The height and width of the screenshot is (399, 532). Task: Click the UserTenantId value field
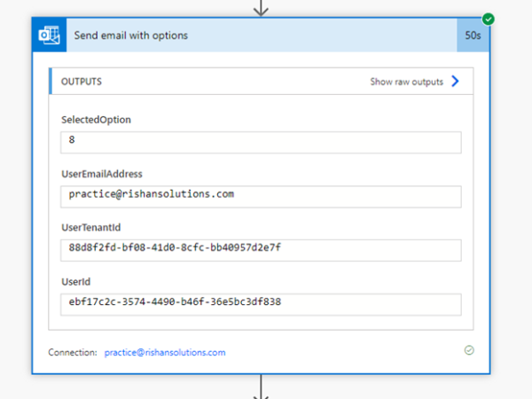pos(261,250)
